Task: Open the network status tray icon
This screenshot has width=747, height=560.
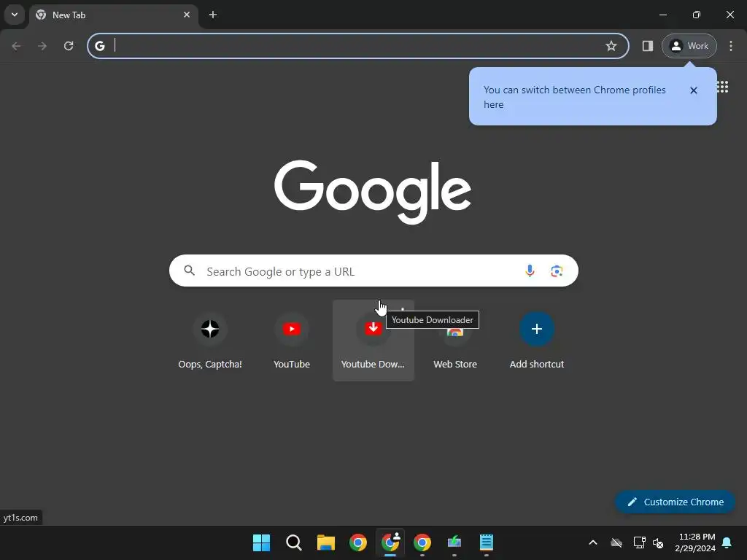Action: 639,542
